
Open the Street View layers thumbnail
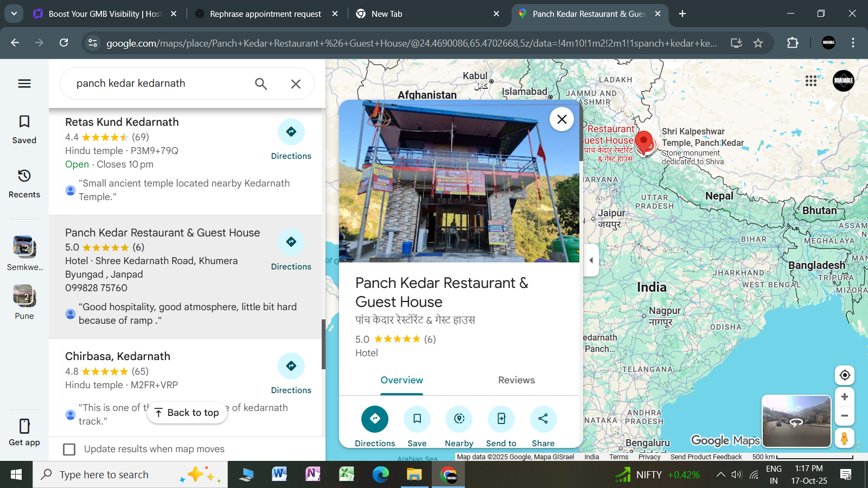(x=796, y=421)
